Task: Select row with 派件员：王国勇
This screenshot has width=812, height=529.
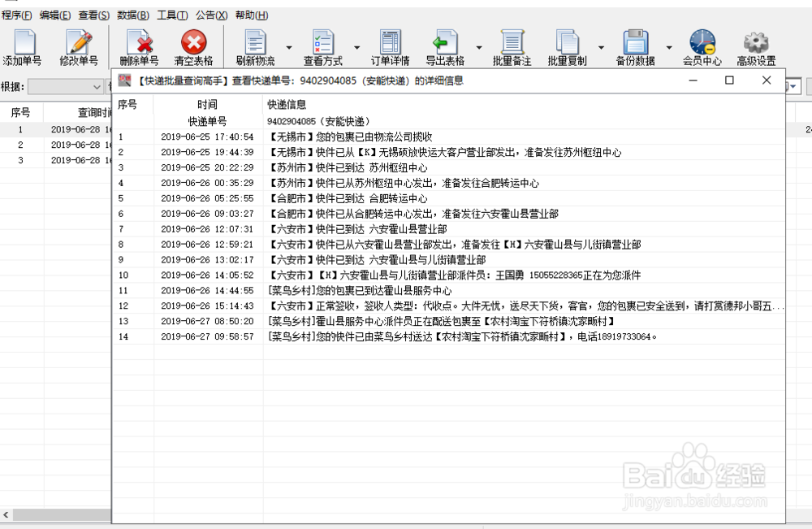Action: click(448, 275)
